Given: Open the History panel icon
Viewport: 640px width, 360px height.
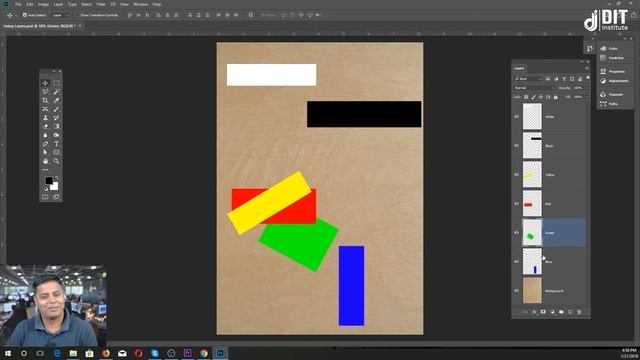Looking at the screenshot, I should coord(589,49).
